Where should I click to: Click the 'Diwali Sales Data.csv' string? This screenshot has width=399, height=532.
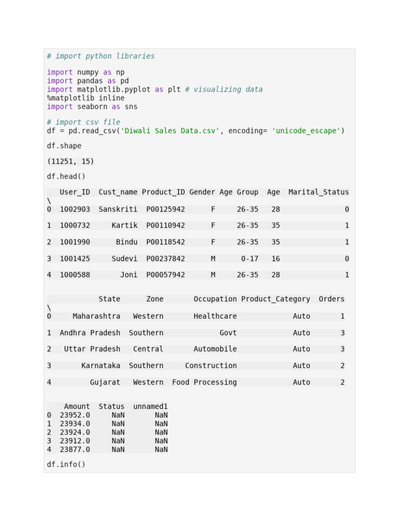tap(170, 130)
